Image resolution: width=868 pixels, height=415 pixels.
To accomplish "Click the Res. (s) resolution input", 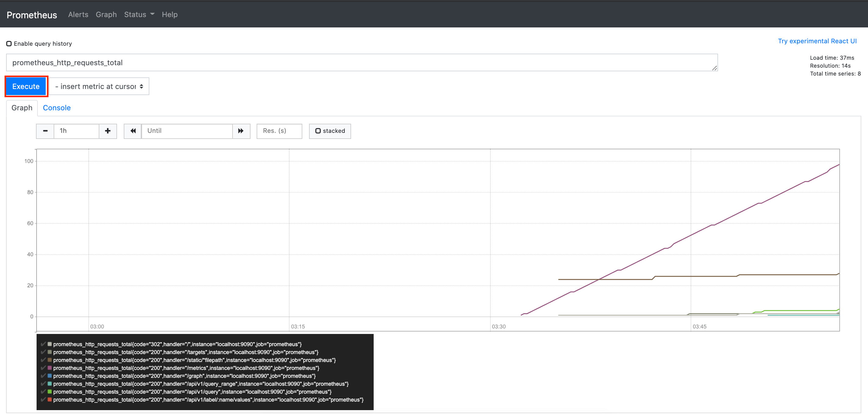I will tap(279, 131).
